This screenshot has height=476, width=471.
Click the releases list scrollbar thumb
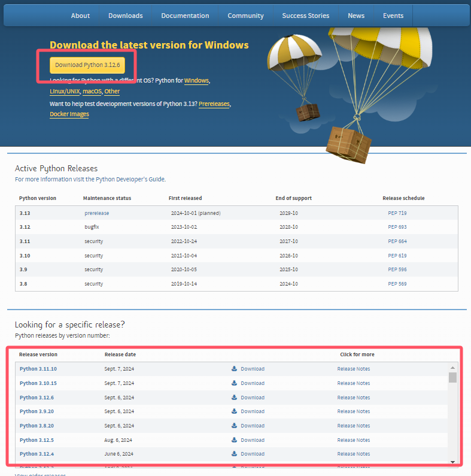coord(452,377)
